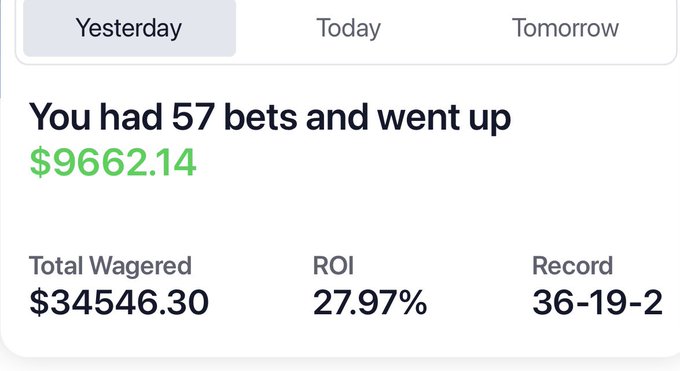Click the word 'bets' in the headline

[x=260, y=116]
